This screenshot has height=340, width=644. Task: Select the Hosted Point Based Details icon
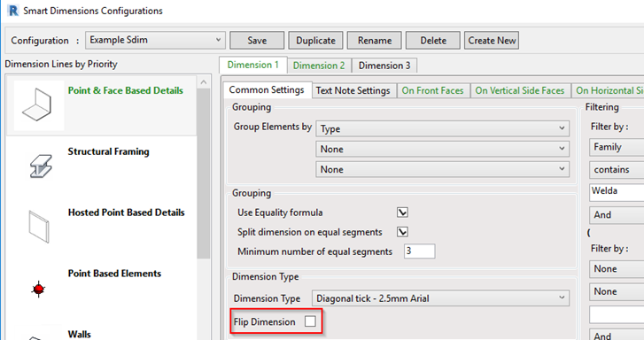click(x=39, y=227)
